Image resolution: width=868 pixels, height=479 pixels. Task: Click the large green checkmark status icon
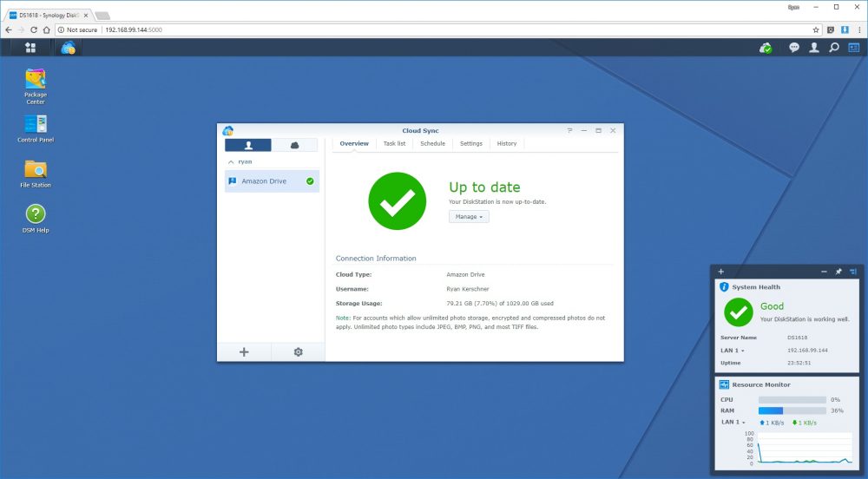398,200
